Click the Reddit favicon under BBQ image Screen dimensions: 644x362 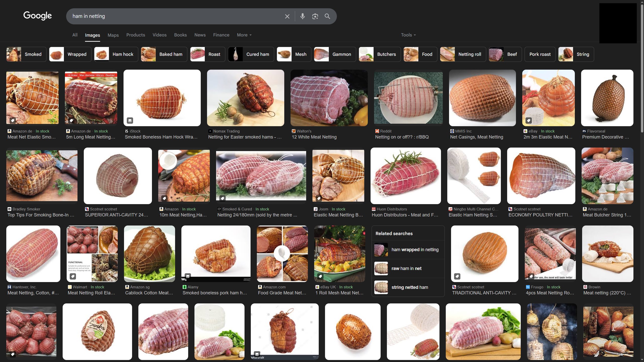pos(377,131)
